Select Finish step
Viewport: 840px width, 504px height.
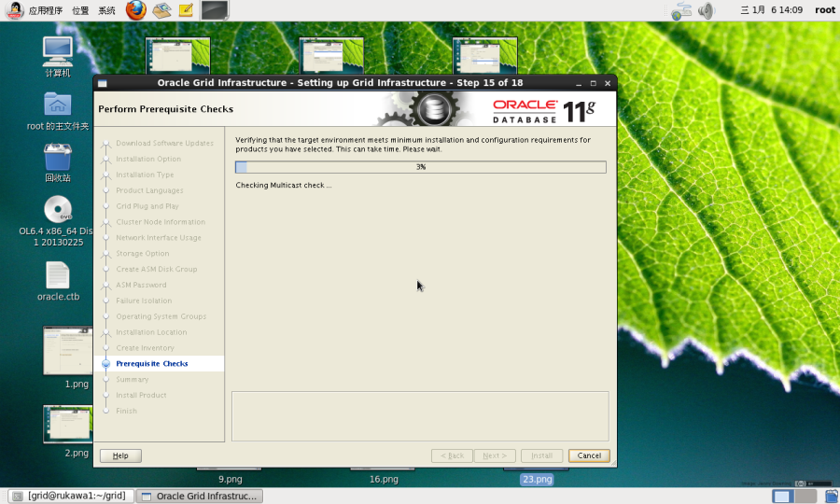[126, 411]
